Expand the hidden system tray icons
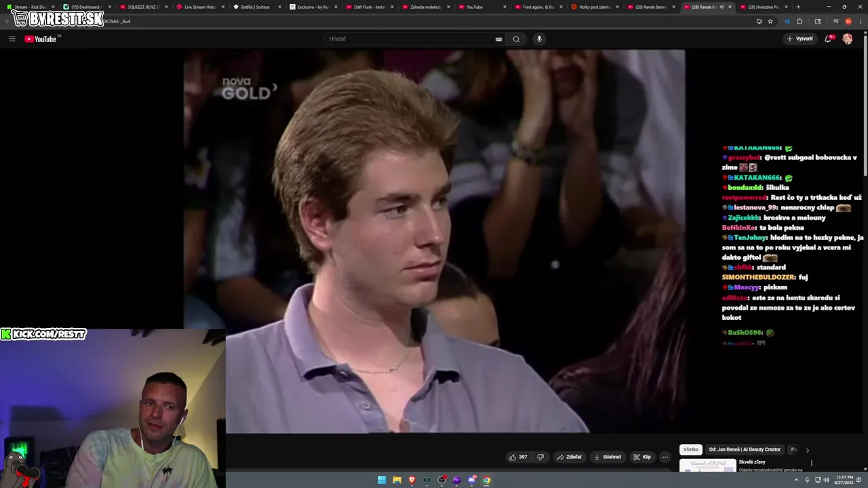 [797, 480]
